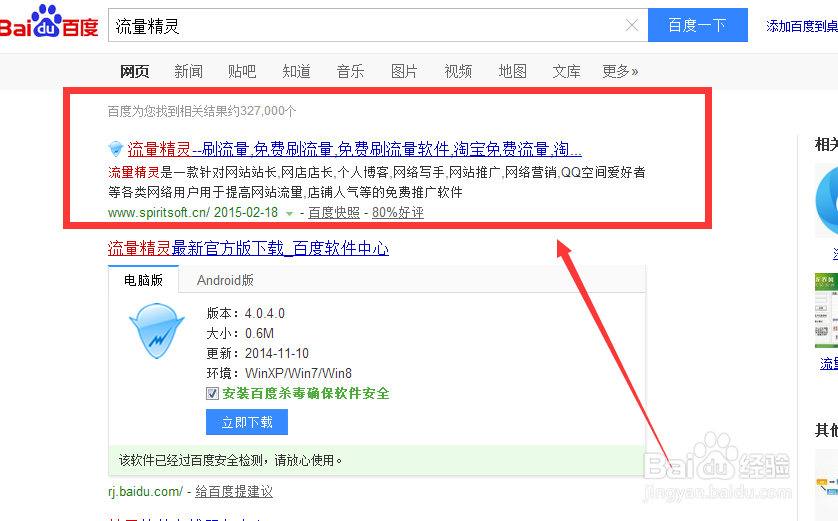Open the 音乐 tab

350,71
